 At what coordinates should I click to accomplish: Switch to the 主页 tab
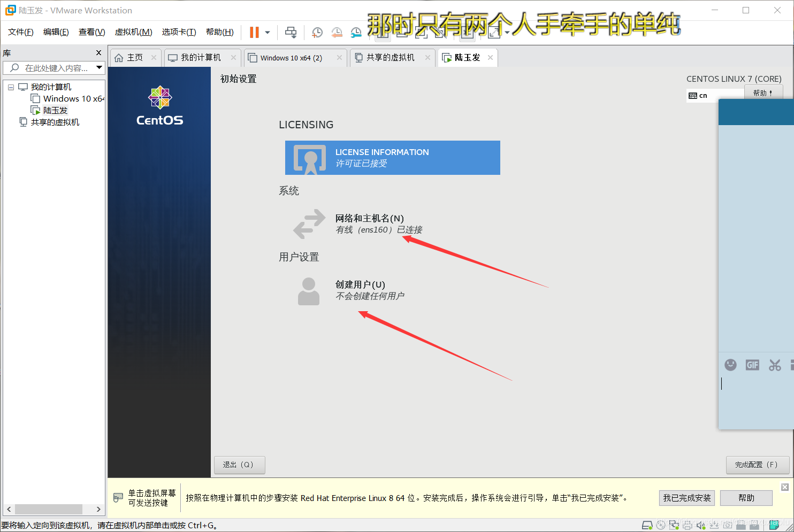click(135, 58)
